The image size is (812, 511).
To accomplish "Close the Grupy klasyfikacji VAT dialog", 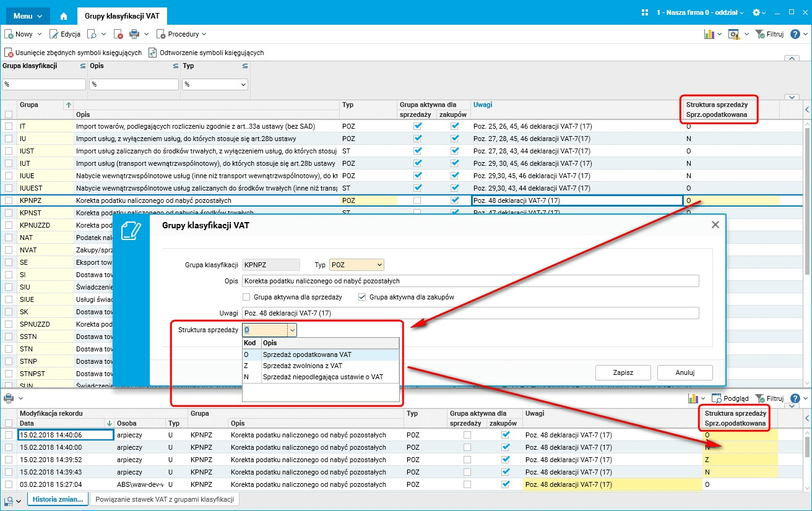I will [x=715, y=225].
